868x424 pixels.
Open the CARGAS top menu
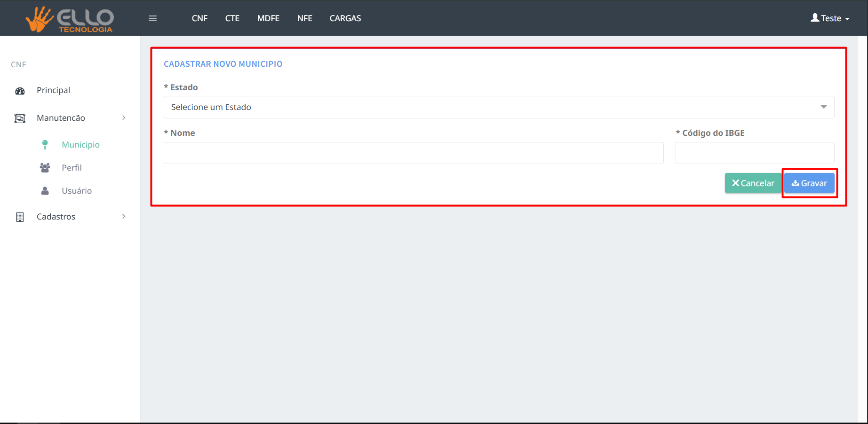click(x=345, y=18)
